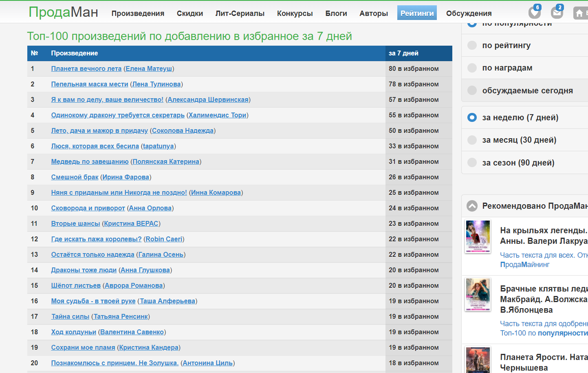Click cover thumbnail of 'Брачные клятвы леди'
This screenshot has width=588, height=373.
click(x=478, y=294)
